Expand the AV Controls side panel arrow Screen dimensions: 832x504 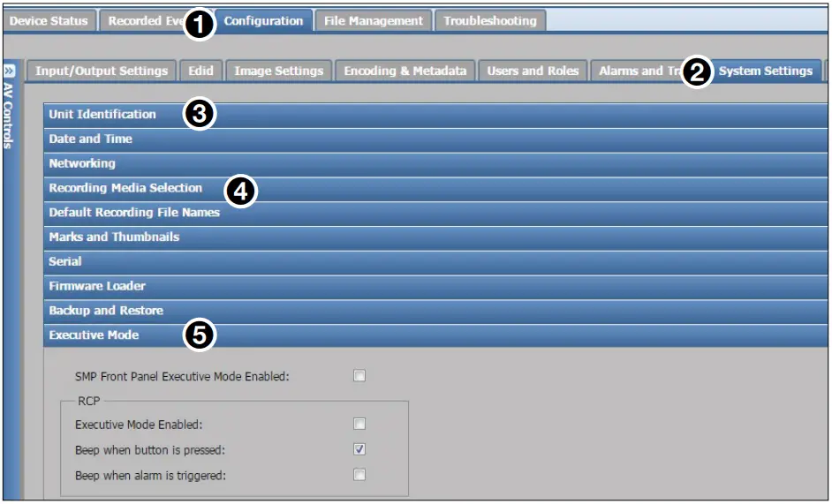coord(9,71)
